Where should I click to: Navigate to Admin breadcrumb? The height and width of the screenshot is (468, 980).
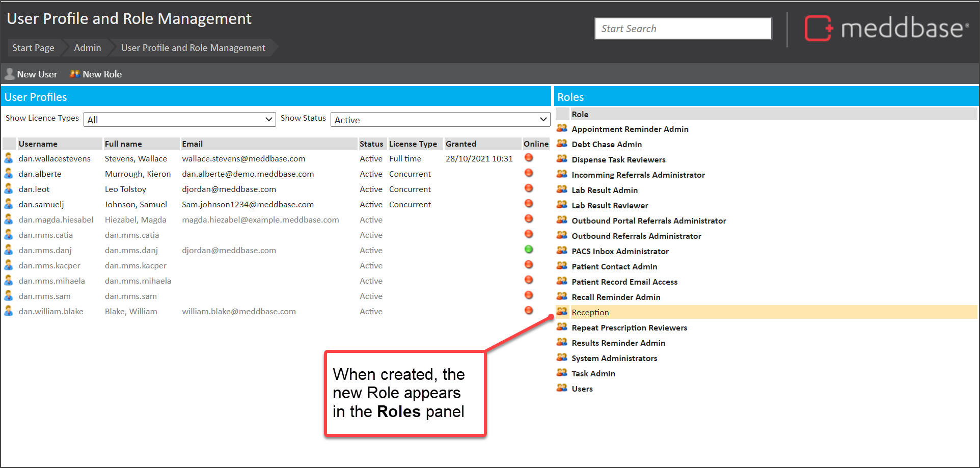(88, 48)
